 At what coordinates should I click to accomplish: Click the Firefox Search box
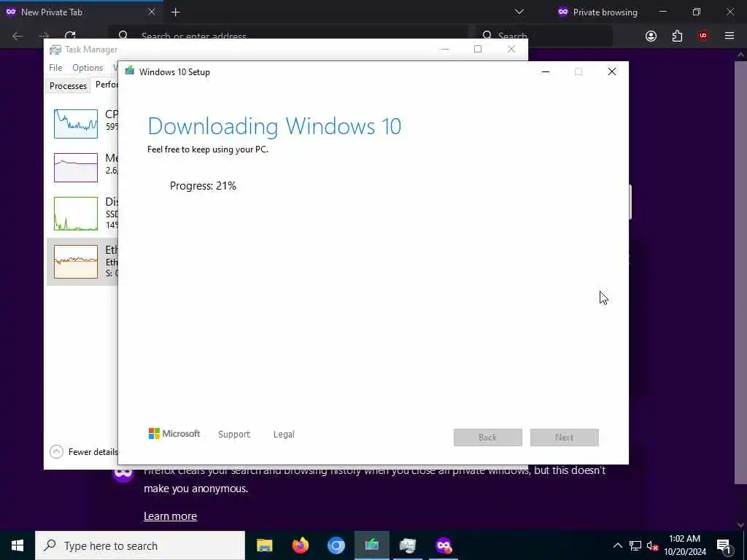(544, 36)
